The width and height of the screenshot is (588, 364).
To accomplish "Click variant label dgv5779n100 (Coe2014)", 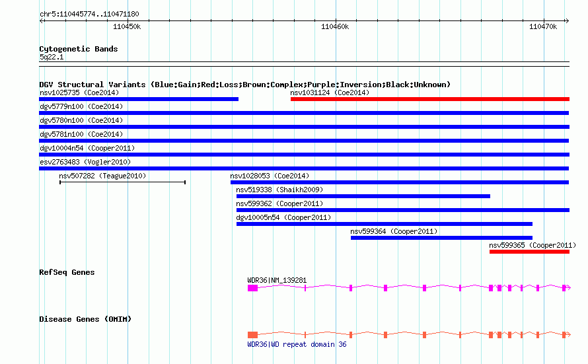I will (x=81, y=106).
